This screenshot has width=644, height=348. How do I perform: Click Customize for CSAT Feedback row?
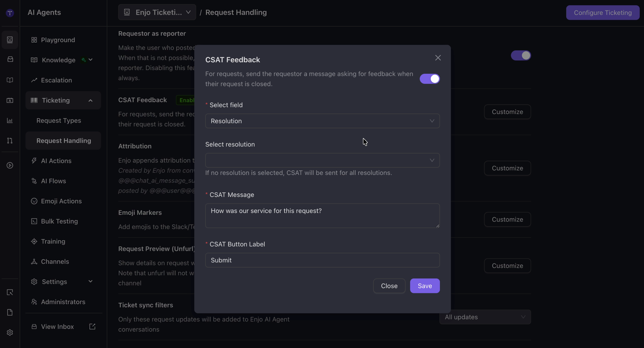click(507, 112)
